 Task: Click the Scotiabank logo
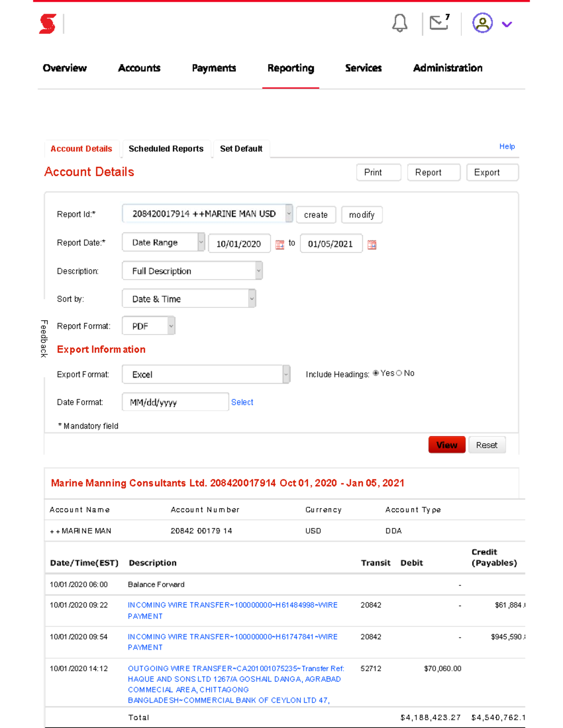click(48, 24)
